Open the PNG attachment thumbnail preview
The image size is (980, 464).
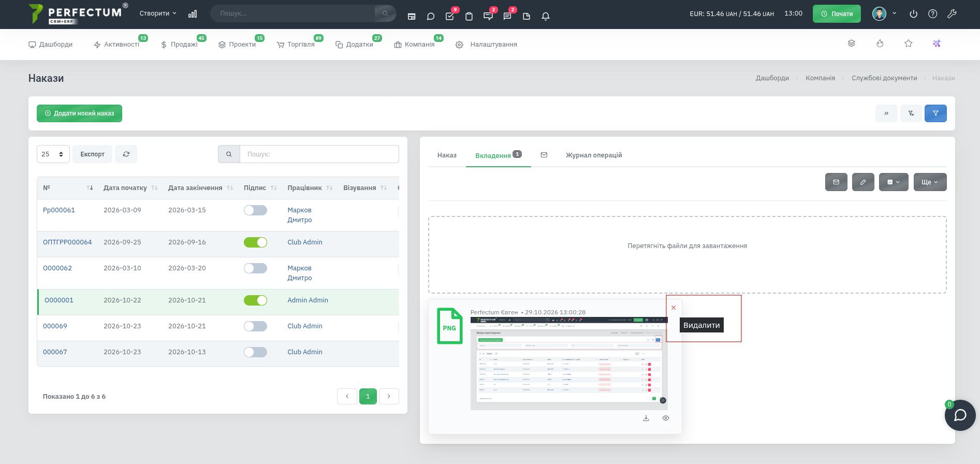click(568, 363)
